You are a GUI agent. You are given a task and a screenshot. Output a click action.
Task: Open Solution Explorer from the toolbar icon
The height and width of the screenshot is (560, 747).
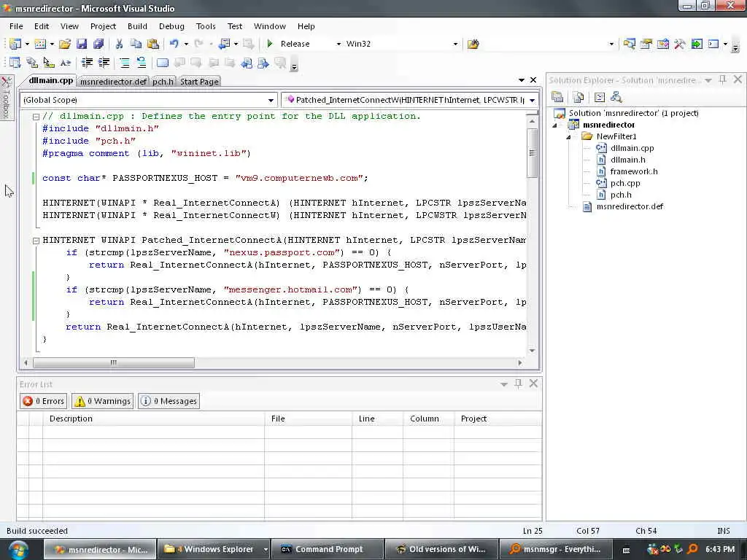tap(630, 44)
